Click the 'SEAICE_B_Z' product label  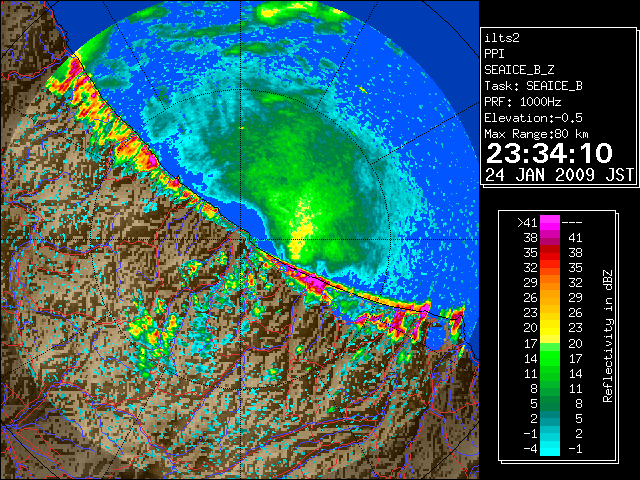pos(519,70)
